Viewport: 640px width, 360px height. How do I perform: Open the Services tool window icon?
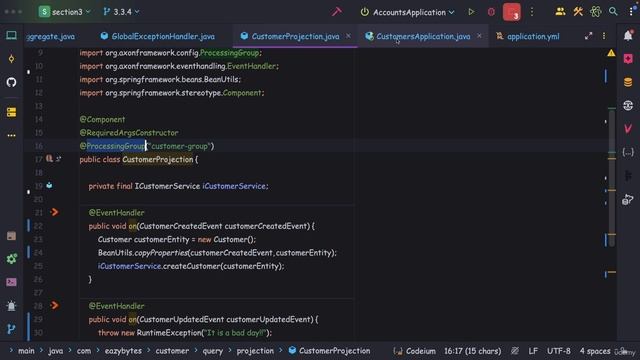(x=11, y=258)
